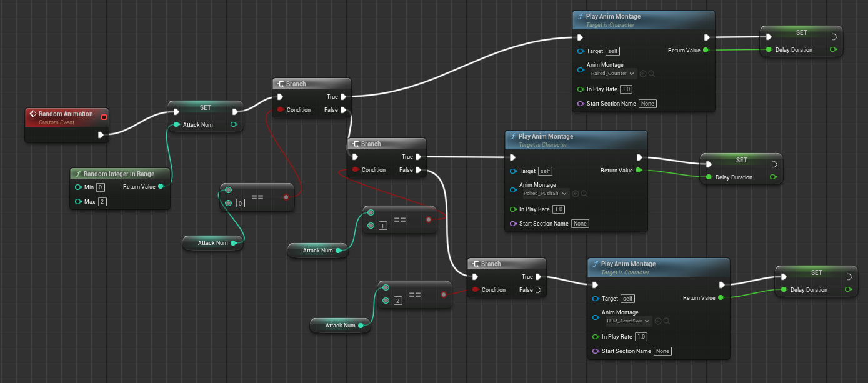
Task: Click Start Section Name field on top montage node
Action: 647,104
